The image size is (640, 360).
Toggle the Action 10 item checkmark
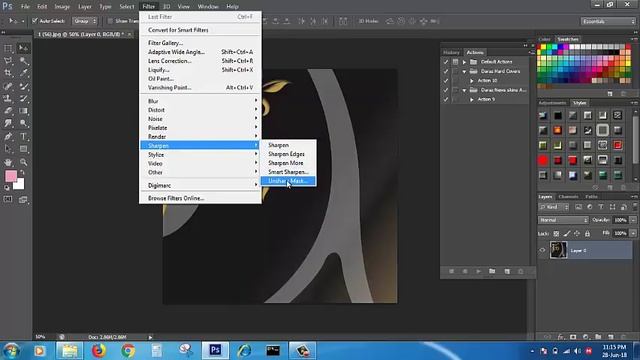(446, 80)
